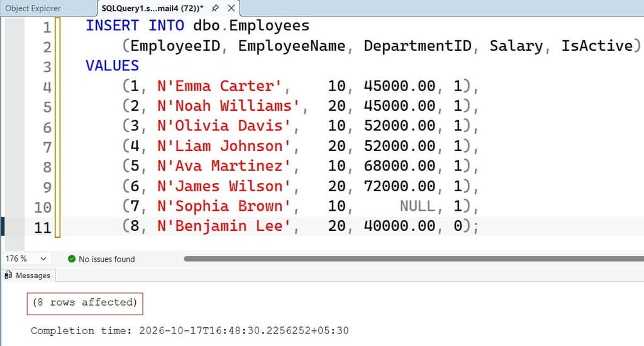Click the 68000.00 salary value
The width and height of the screenshot is (644, 346).
click(x=399, y=166)
